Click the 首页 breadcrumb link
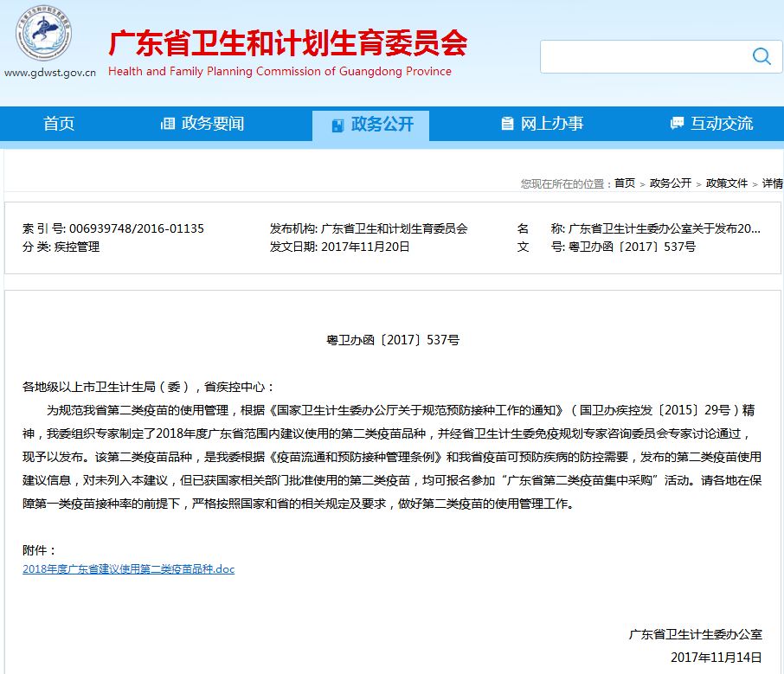 625,183
